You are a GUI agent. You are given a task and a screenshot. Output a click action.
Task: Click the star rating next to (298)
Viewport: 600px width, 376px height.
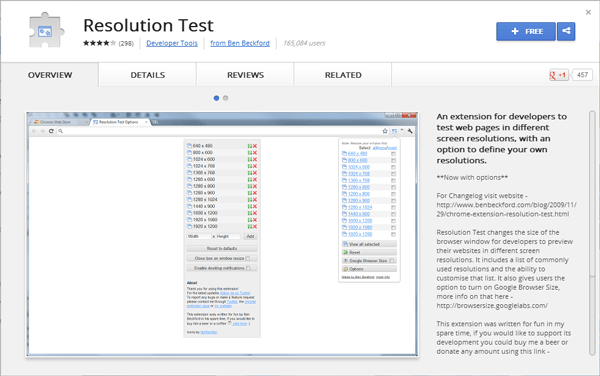99,43
